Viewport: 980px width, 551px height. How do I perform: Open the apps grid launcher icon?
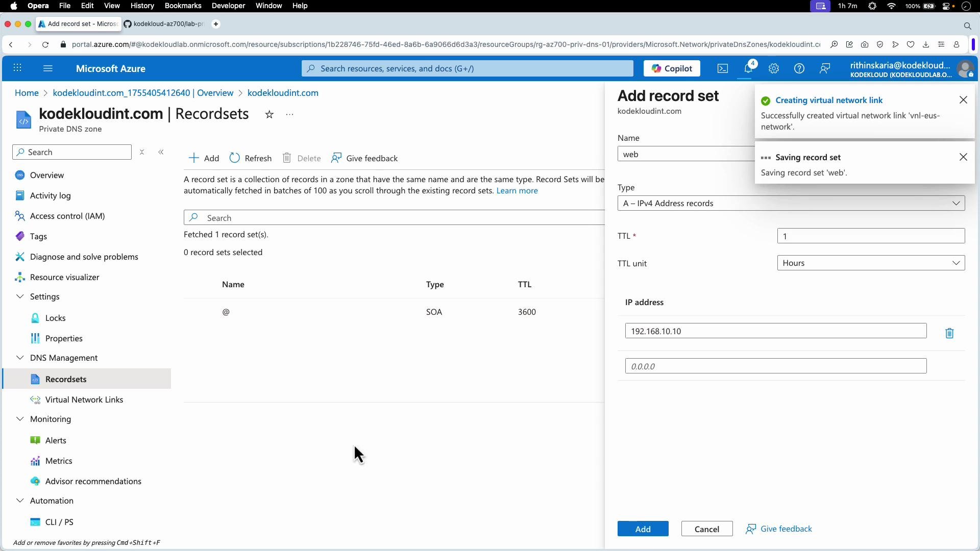point(17,68)
